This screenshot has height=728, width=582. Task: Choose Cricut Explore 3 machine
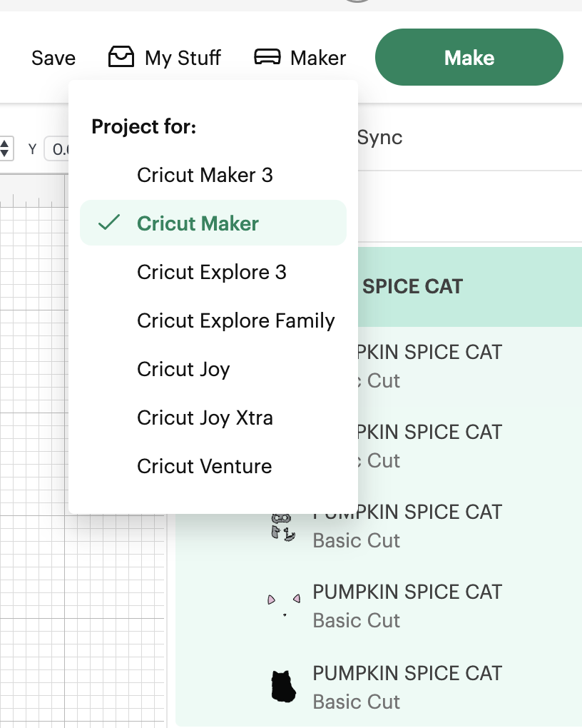point(211,272)
